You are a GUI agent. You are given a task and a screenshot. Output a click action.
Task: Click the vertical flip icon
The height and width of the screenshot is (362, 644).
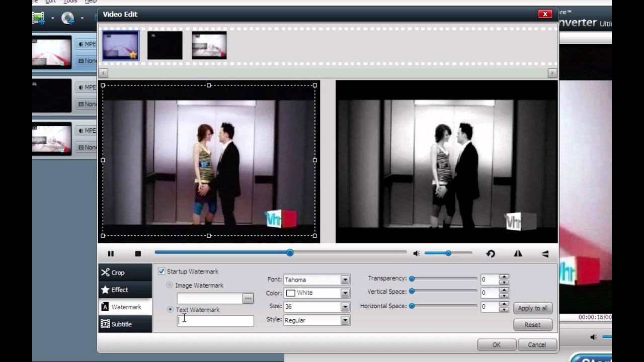coord(545,254)
